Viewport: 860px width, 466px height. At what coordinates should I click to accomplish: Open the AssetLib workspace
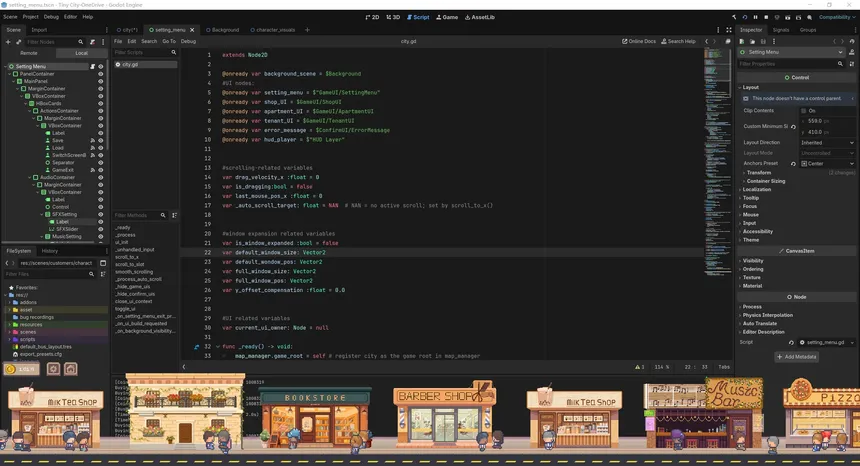pyautogui.click(x=480, y=17)
